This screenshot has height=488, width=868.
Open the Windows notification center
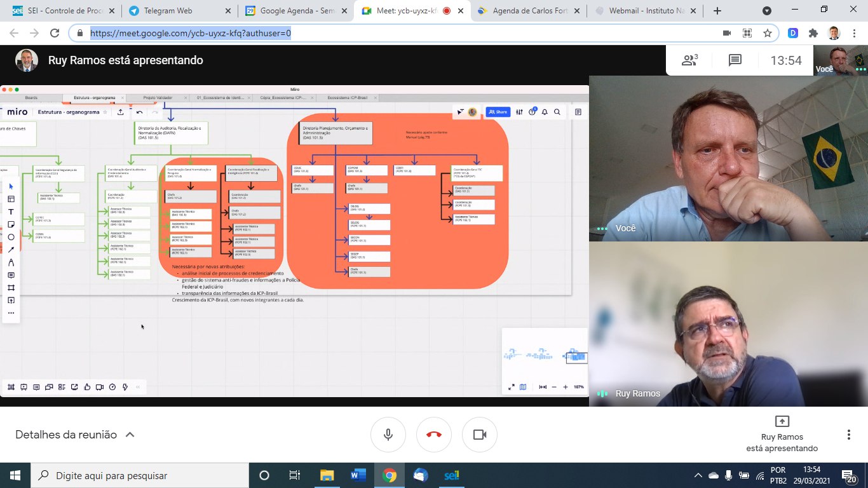coord(850,475)
